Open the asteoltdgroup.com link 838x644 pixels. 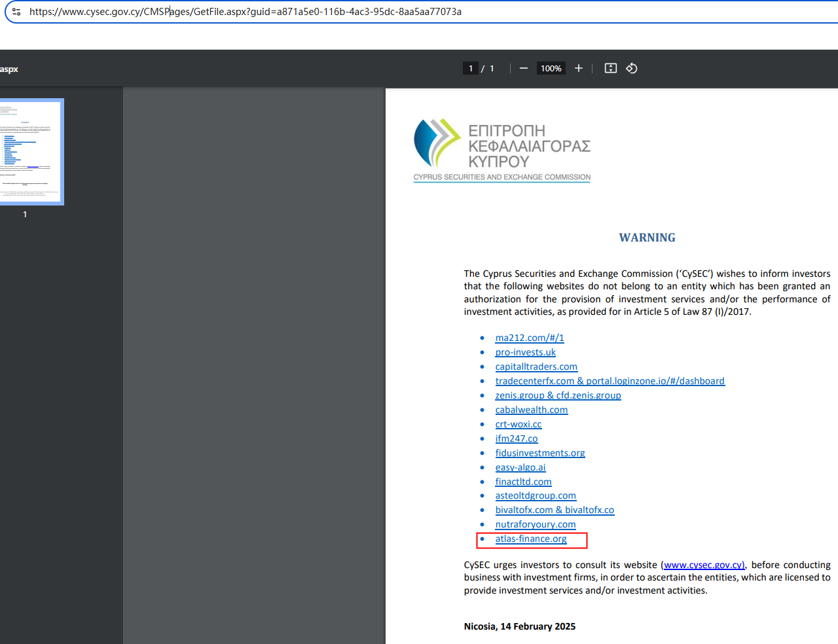click(x=536, y=495)
